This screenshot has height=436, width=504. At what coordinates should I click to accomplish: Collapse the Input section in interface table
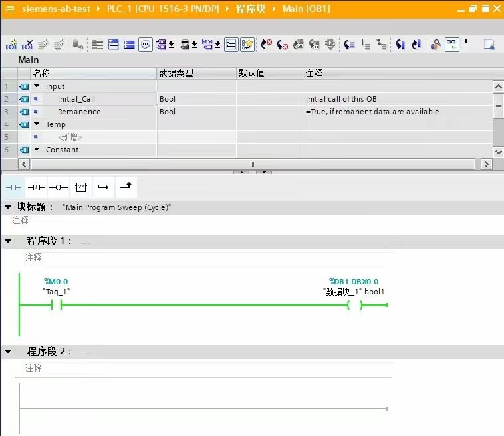coord(37,86)
